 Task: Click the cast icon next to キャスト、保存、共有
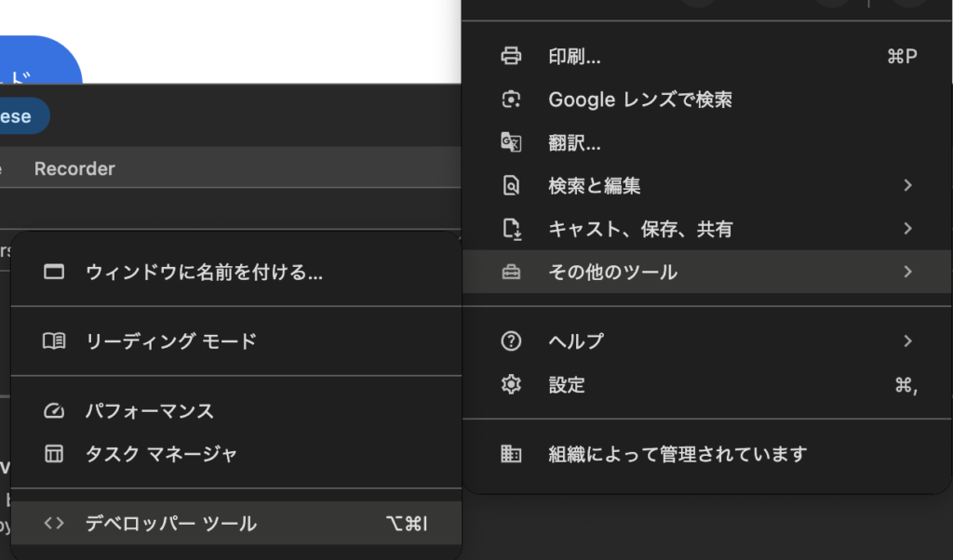(x=512, y=229)
